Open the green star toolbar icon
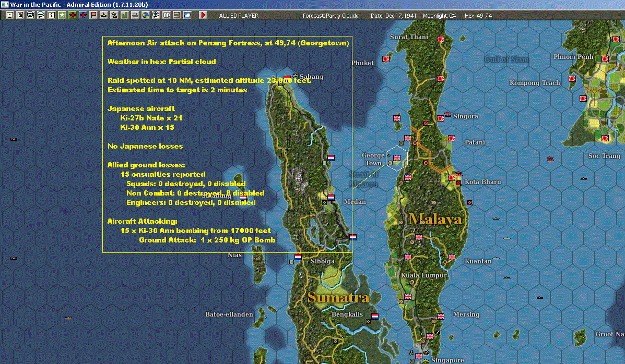 [62, 15]
